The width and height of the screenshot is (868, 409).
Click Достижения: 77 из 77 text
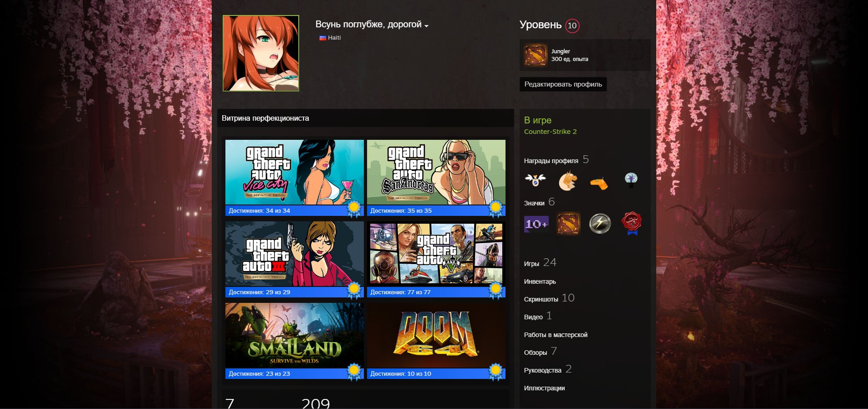click(400, 292)
